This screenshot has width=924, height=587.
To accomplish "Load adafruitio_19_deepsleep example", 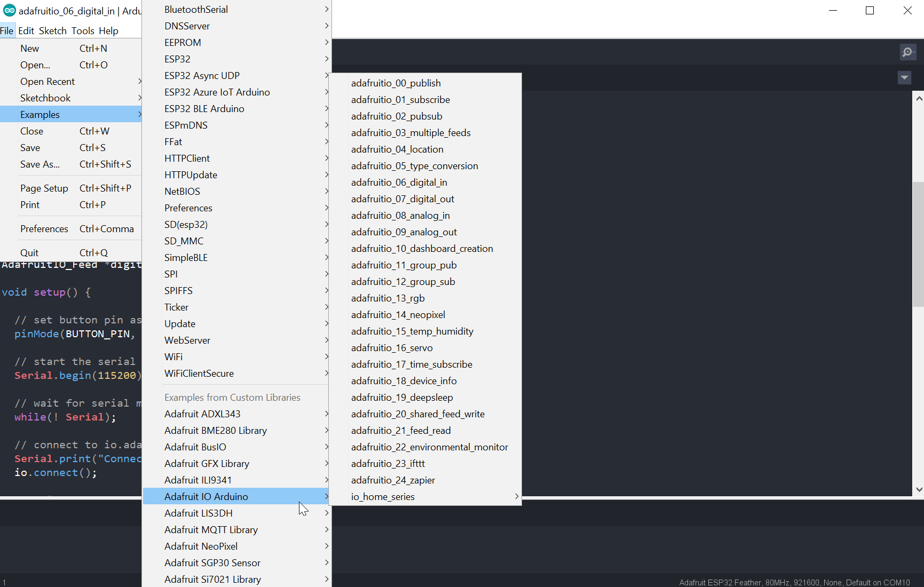I will (x=425, y=398).
